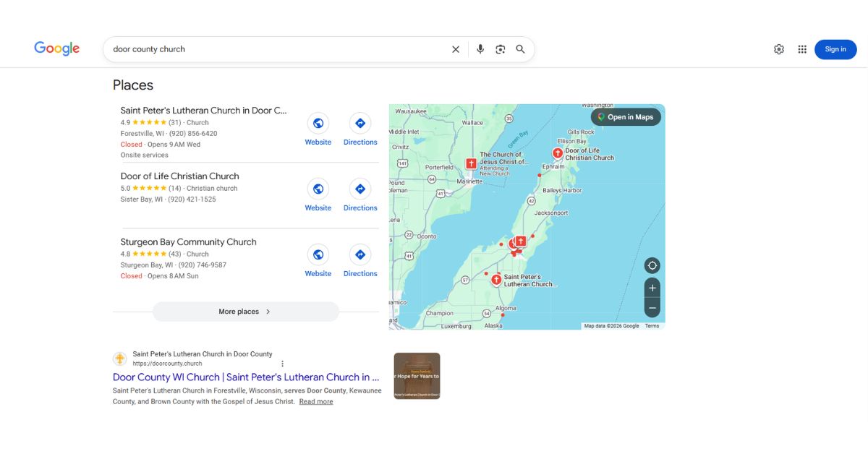Screen dimensions: 868x454
Task: Expand the Read more description text
Action: [x=316, y=401]
